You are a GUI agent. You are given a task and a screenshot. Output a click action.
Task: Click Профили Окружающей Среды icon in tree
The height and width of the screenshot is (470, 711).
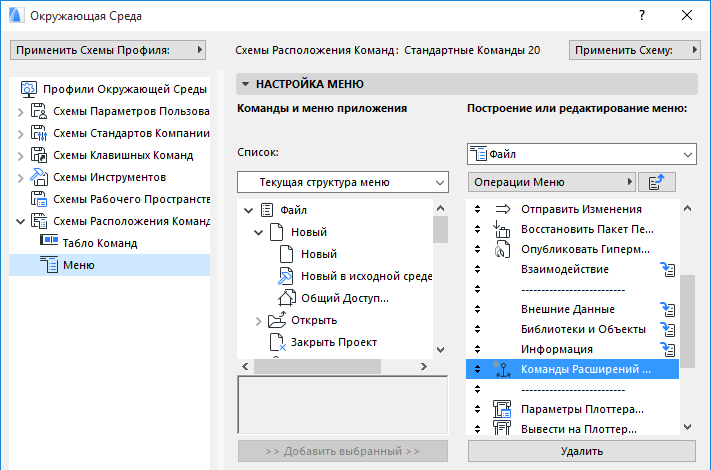pos(29,89)
